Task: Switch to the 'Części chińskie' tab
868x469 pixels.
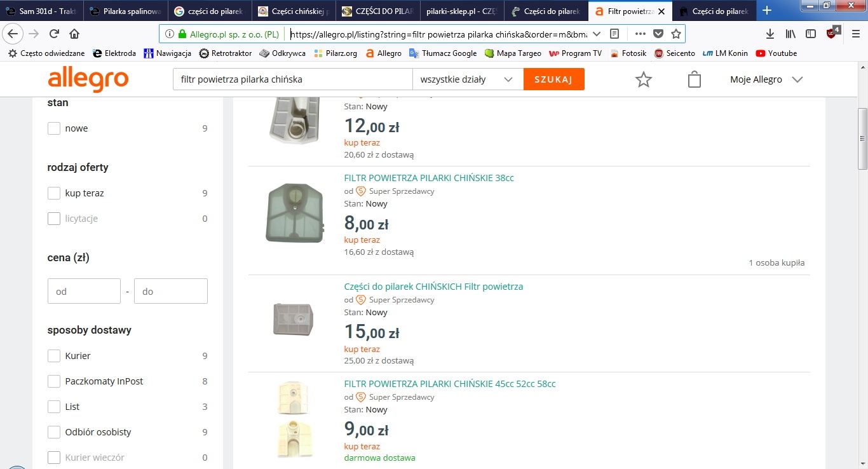Action: click(294, 11)
